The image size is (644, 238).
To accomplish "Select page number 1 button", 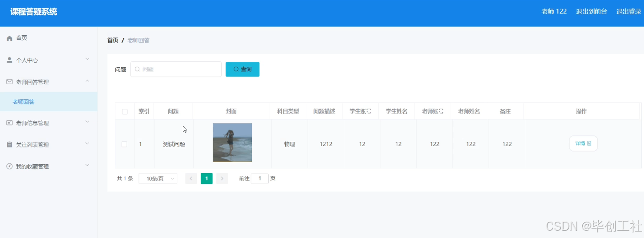I will coord(207,178).
